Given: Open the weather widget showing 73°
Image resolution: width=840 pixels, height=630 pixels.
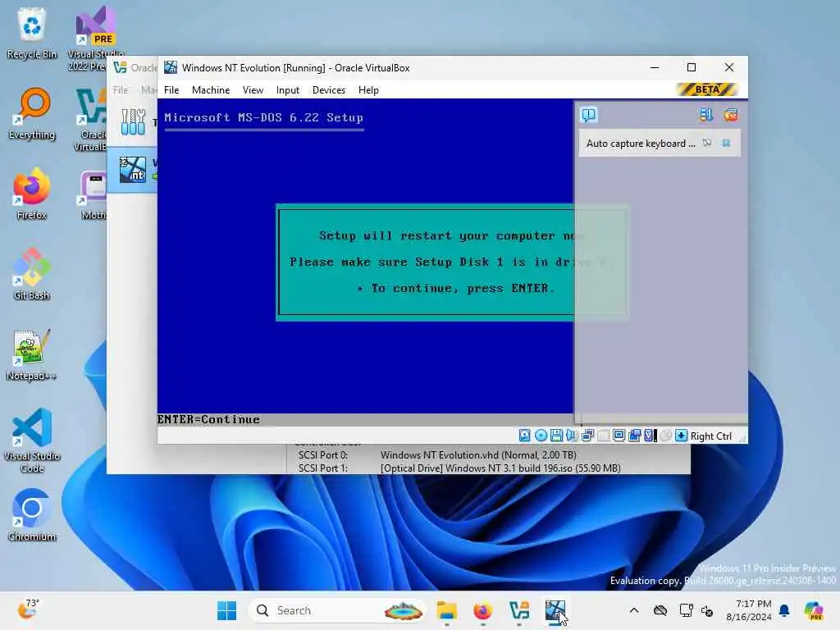Looking at the screenshot, I should tap(29, 609).
